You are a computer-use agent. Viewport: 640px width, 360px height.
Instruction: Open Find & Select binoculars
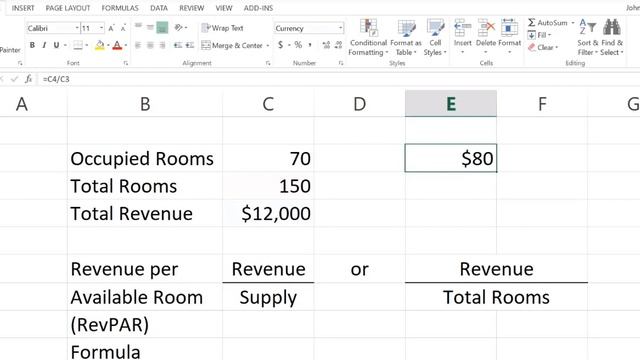click(611, 37)
